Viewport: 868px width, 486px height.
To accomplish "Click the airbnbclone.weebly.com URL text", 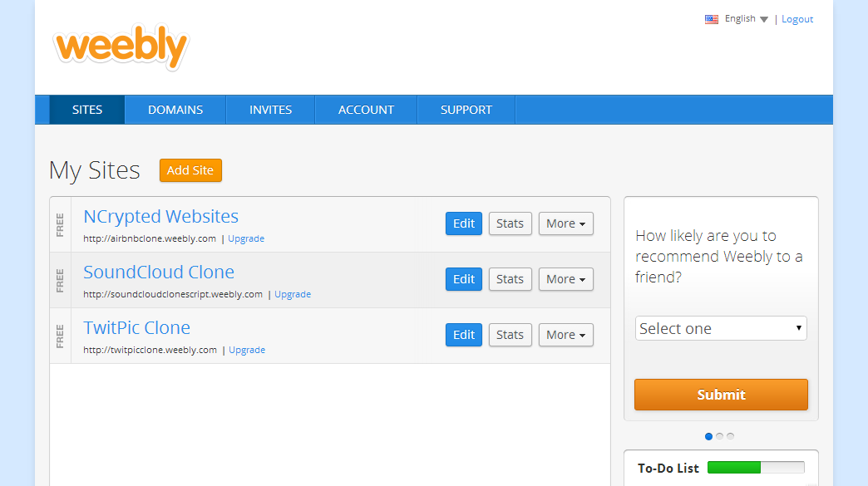I will pos(150,239).
